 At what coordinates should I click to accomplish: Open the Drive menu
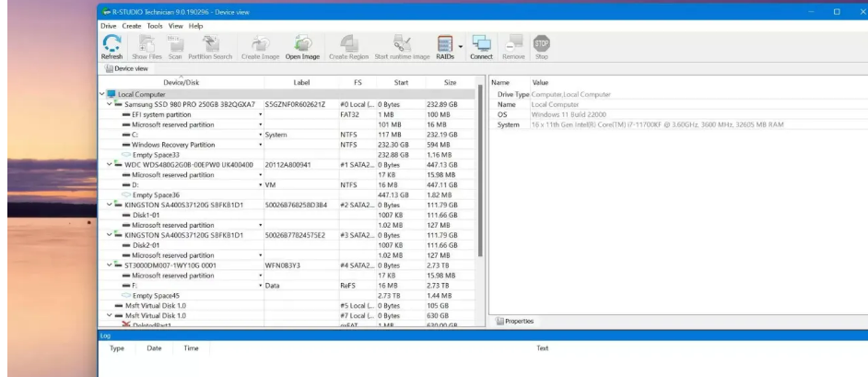[110, 26]
